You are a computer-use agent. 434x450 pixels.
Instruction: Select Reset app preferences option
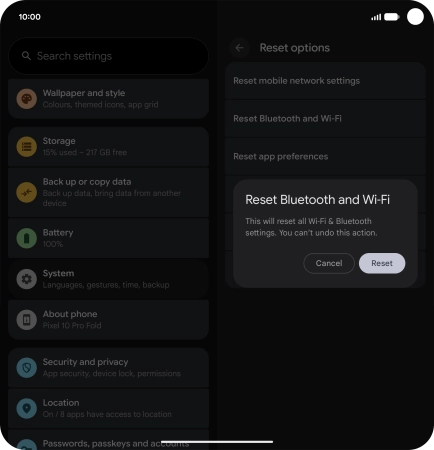(x=325, y=156)
